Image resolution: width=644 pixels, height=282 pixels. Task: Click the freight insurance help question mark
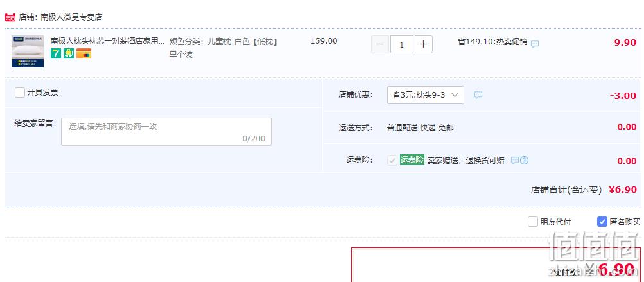(x=524, y=161)
